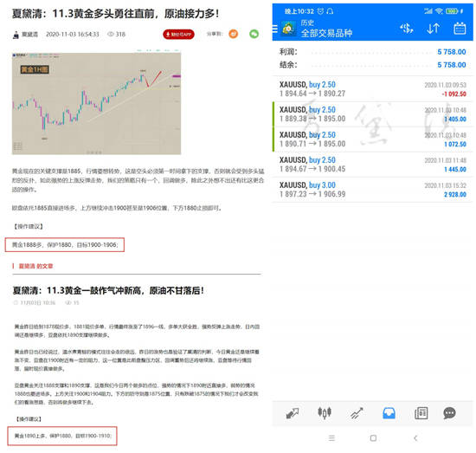Open the calendar date range icon
The image size is (476, 453).
pyautogui.click(x=460, y=29)
